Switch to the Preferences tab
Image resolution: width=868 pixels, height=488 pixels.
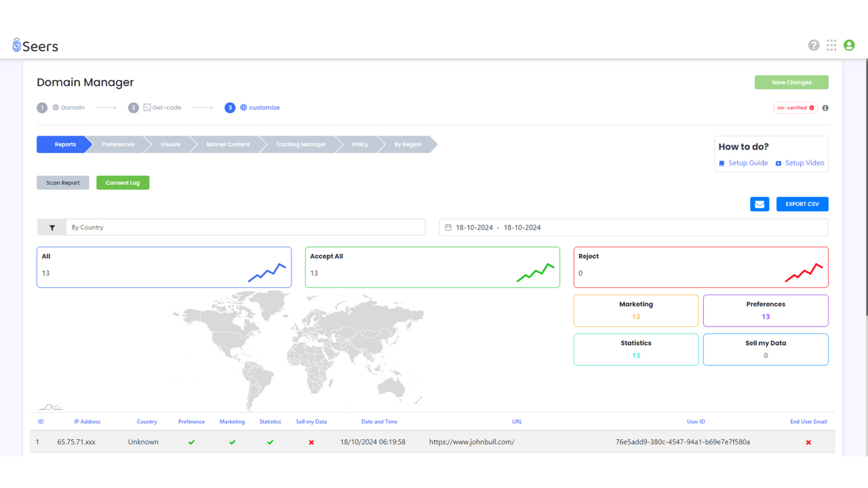(118, 144)
